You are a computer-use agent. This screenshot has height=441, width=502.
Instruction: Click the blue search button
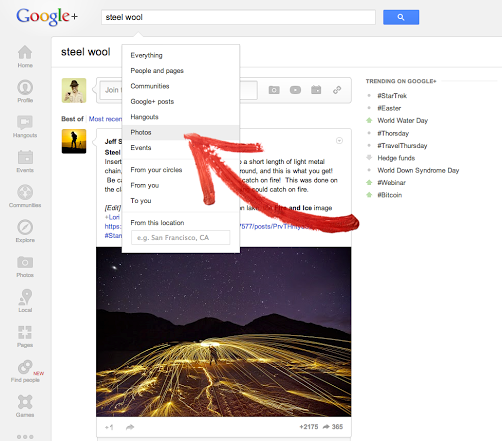coord(401,17)
